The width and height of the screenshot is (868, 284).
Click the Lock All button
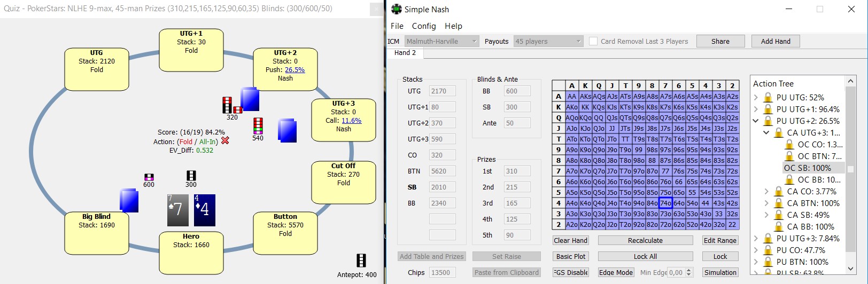click(645, 256)
